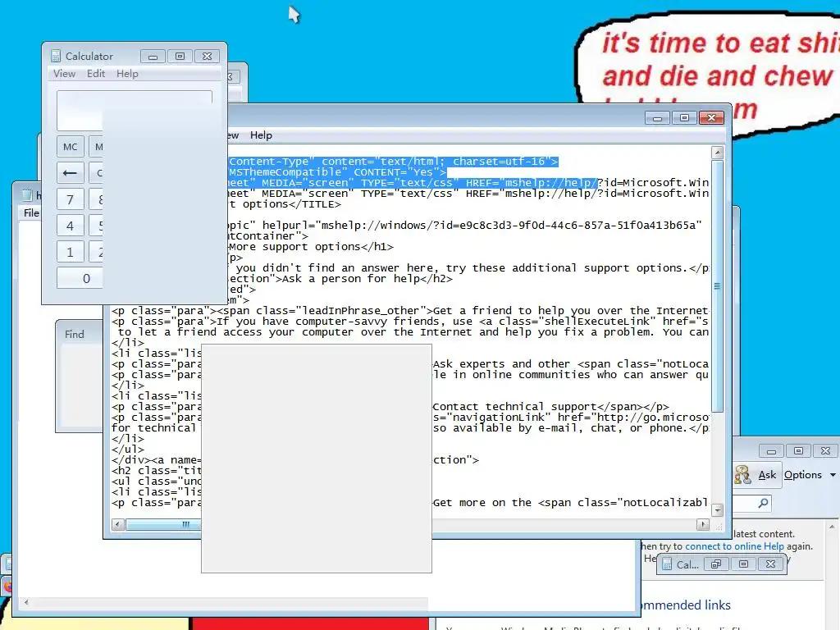Screen dimensions: 840x630
Task: Minimize the main Calculator window
Action: 153,57
